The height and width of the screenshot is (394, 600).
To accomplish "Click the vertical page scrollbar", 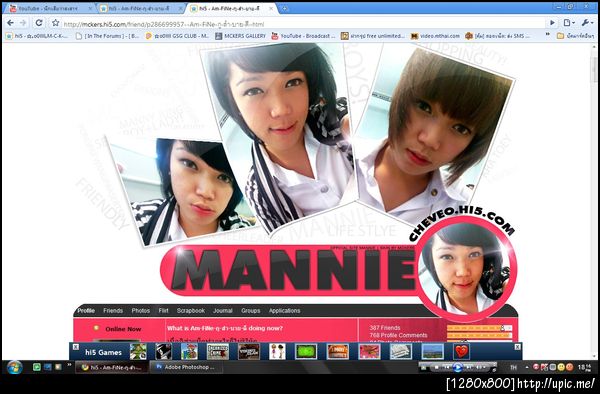I will tap(594, 201).
